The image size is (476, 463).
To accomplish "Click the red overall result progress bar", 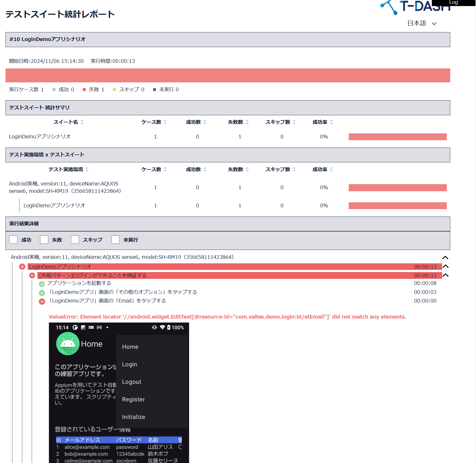I will pos(228,76).
